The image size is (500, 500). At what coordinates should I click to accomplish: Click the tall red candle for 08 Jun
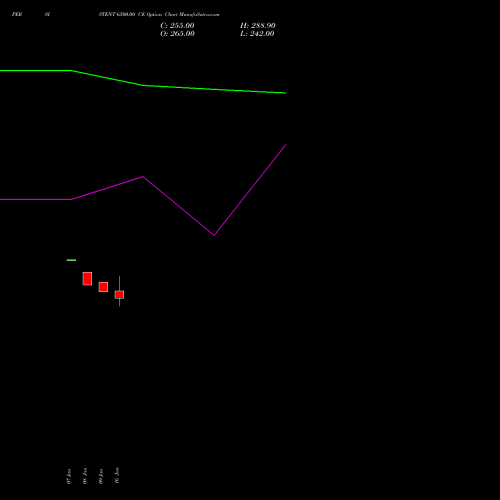coord(87,279)
